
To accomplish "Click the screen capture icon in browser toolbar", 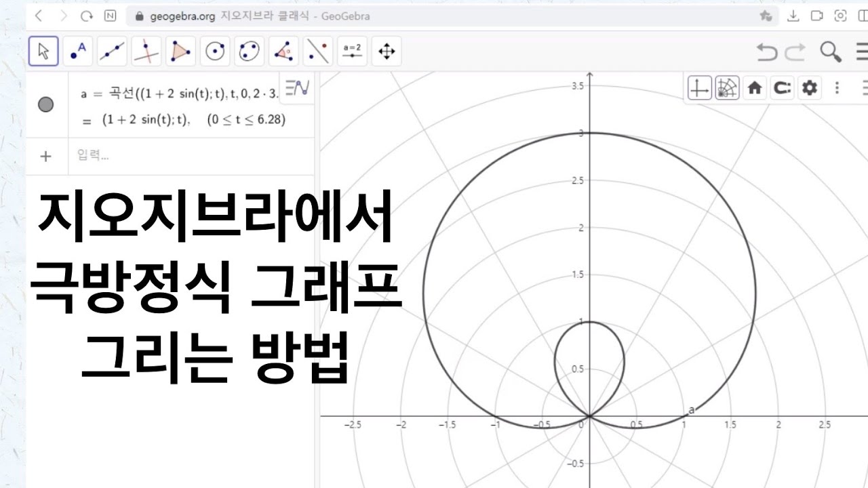I will pos(840,16).
